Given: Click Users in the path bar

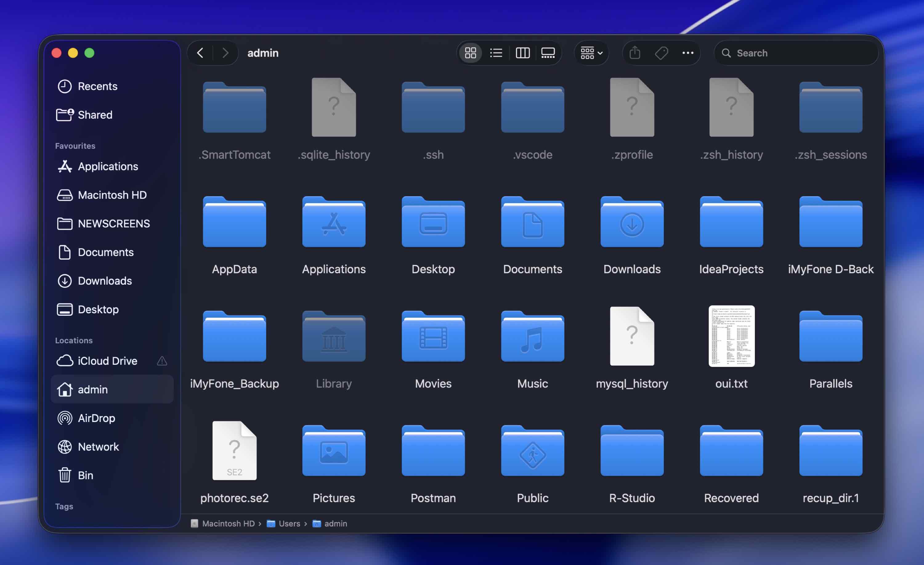Looking at the screenshot, I should click(x=283, y=523).
